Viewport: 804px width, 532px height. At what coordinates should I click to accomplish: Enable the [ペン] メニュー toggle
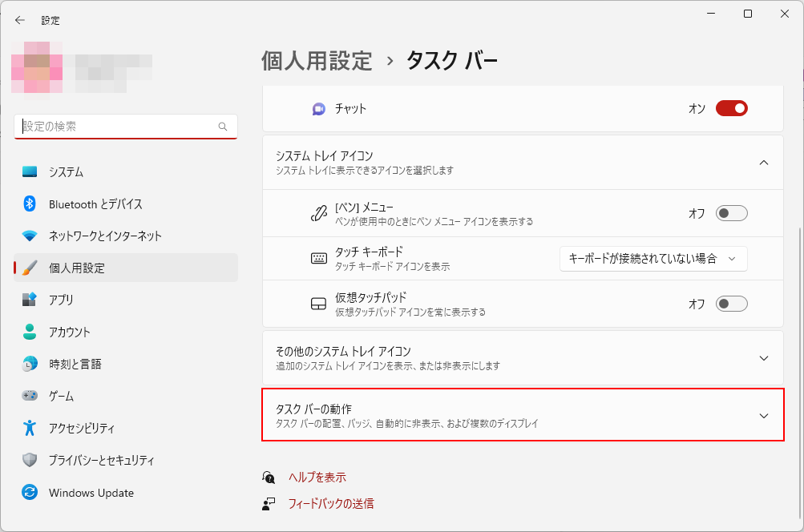coord(731,213)
